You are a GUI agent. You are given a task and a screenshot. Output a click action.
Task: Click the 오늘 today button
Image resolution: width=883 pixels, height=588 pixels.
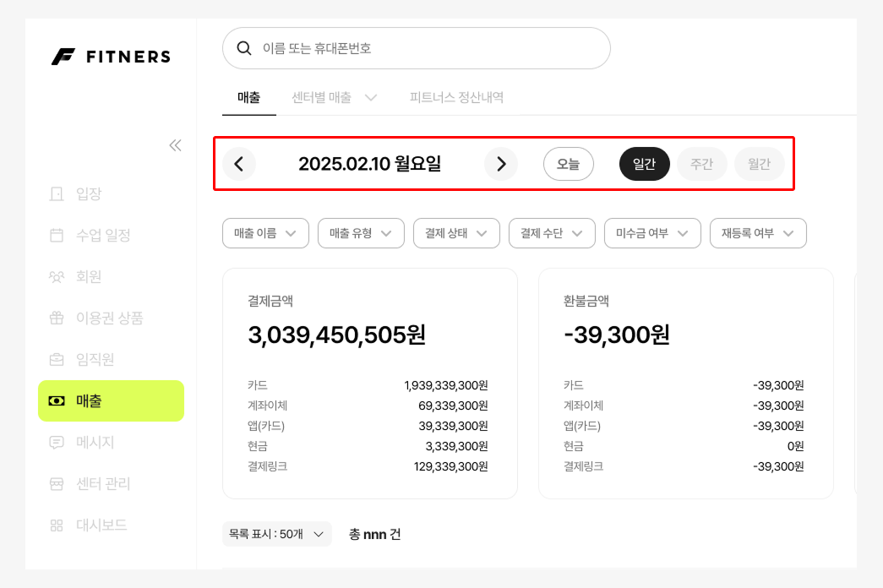[568, 164]
